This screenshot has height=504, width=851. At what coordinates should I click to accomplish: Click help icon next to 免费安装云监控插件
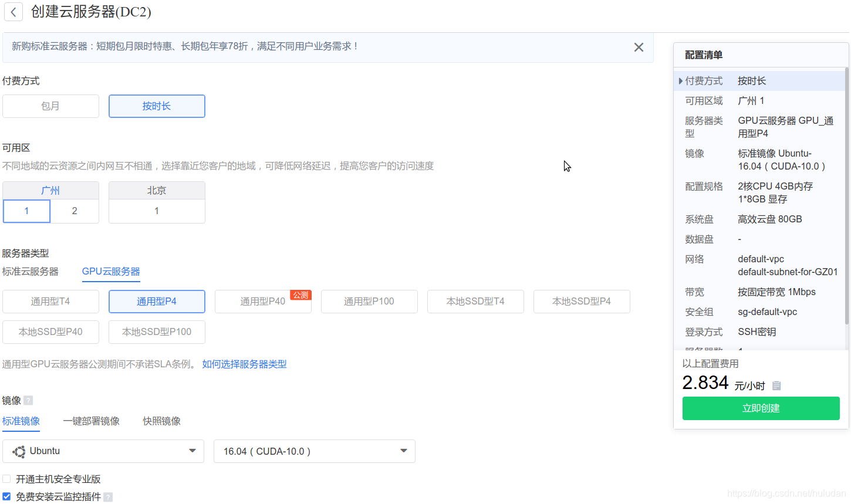[x=108, y=497]
